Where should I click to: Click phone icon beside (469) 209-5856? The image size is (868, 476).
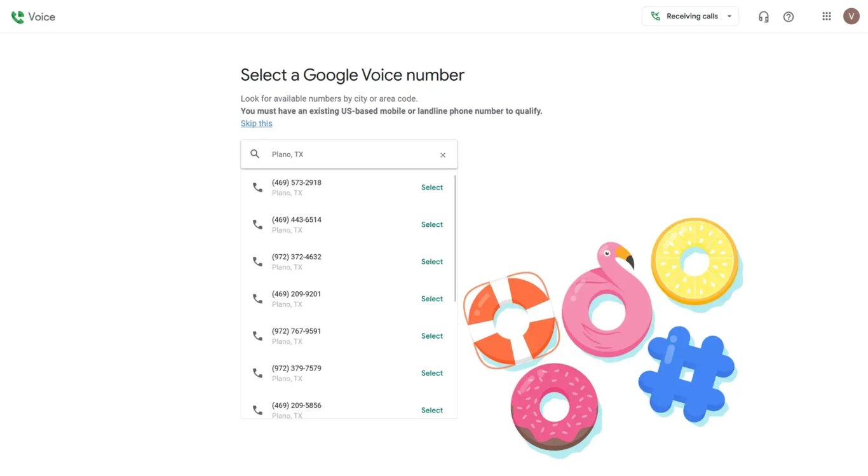click(257, 411)
